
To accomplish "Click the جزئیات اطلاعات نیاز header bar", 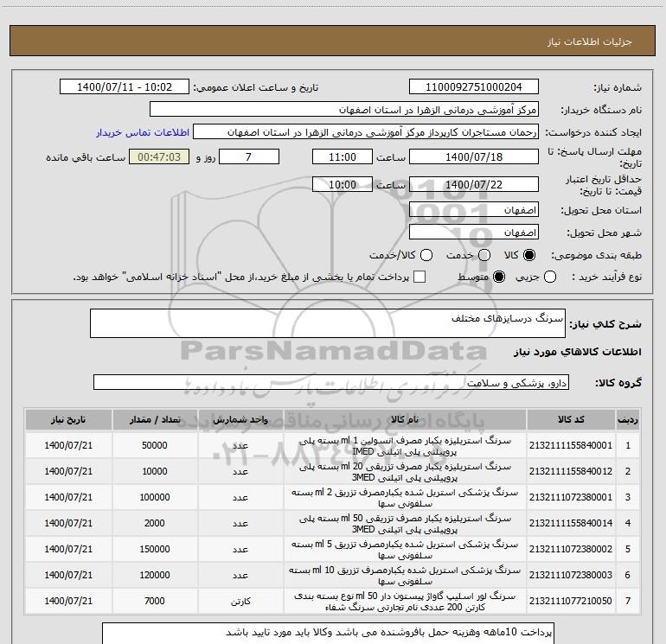I will click(x=332, y=41).
